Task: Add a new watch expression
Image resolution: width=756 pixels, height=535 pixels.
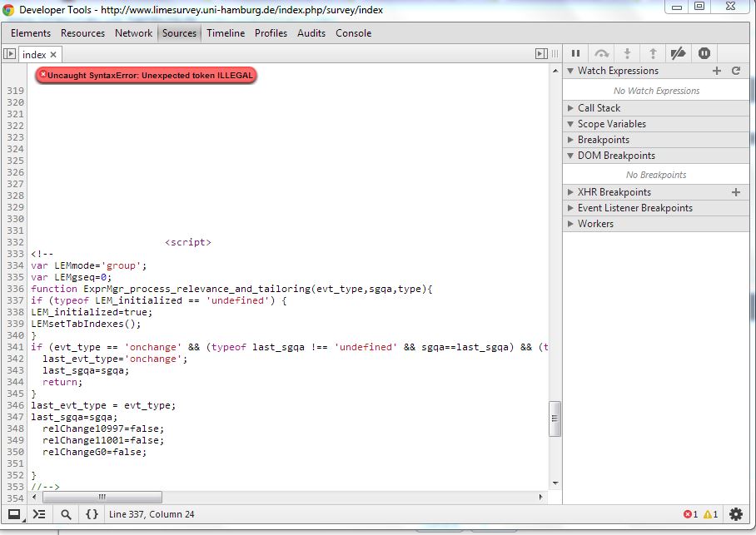Action: click(x=717, y=71)
